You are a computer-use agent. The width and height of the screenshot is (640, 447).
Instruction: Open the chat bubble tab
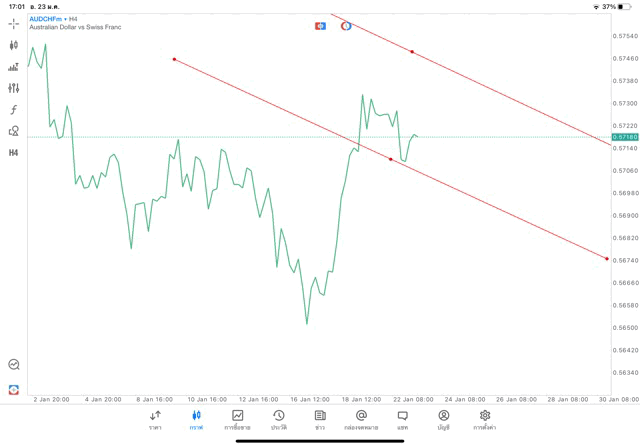402,420
